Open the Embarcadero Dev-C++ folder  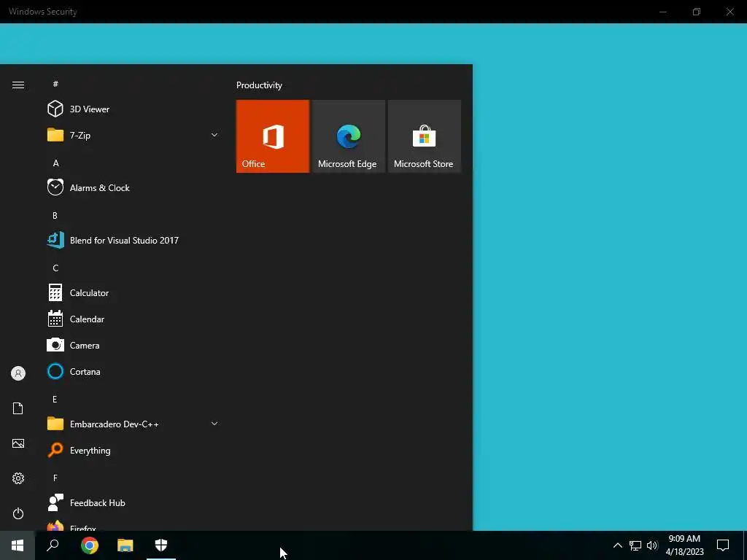click(x=133, y=424)
